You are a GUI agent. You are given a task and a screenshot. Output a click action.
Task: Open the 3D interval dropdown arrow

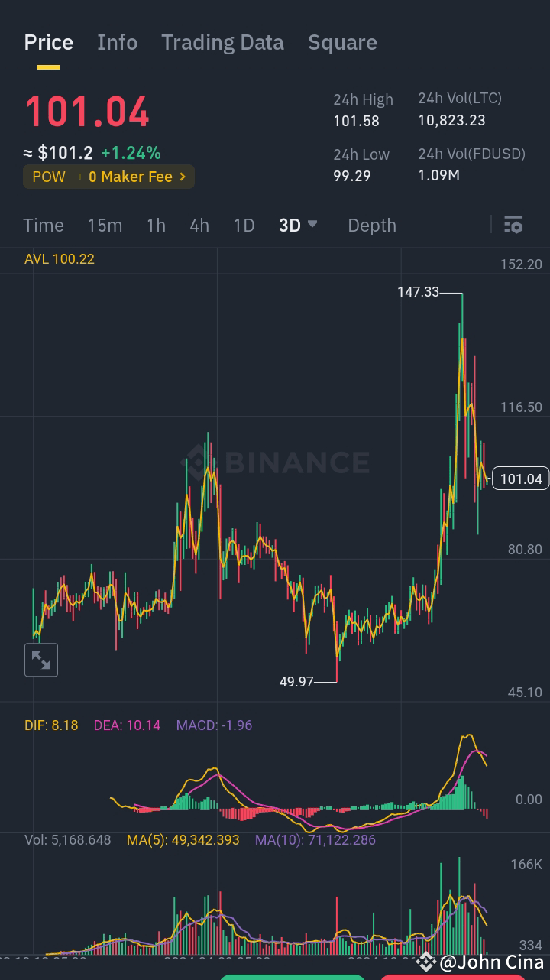(x=312, y=224)
